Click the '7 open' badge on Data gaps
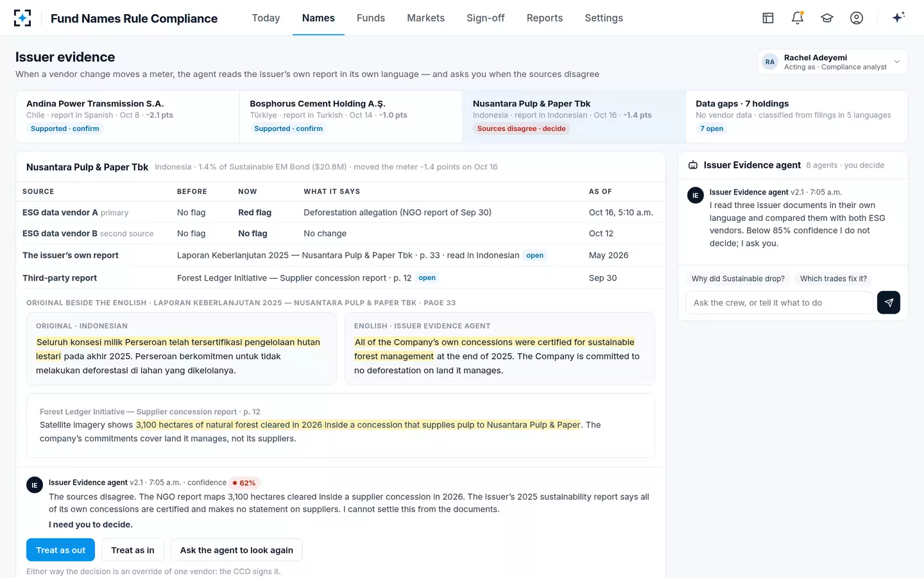This screenshot has height=578, width=924. click(x=712, y=128)
